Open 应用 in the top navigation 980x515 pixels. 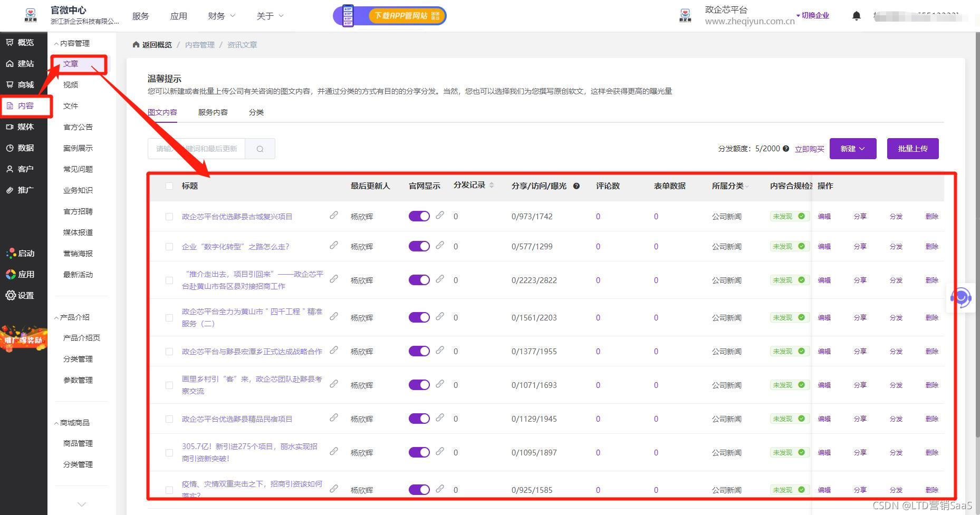coord(179,16)
